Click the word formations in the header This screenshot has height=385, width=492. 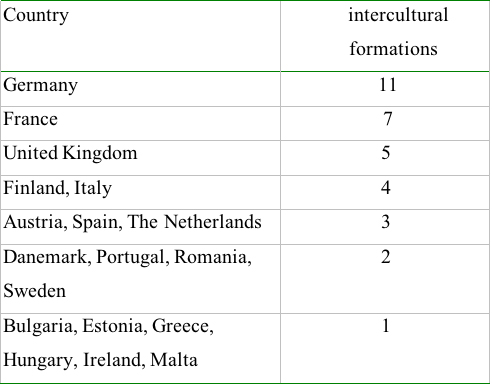coord(393,49)
